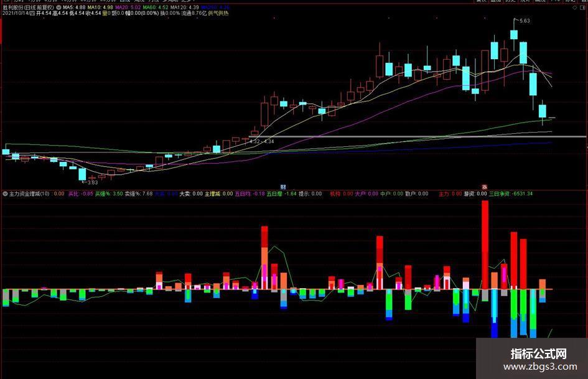Image resolution: width=588 pixels, height=379 pixels.
Task: Click the 流通8.76亿 value
Action: tap(194, 14)
